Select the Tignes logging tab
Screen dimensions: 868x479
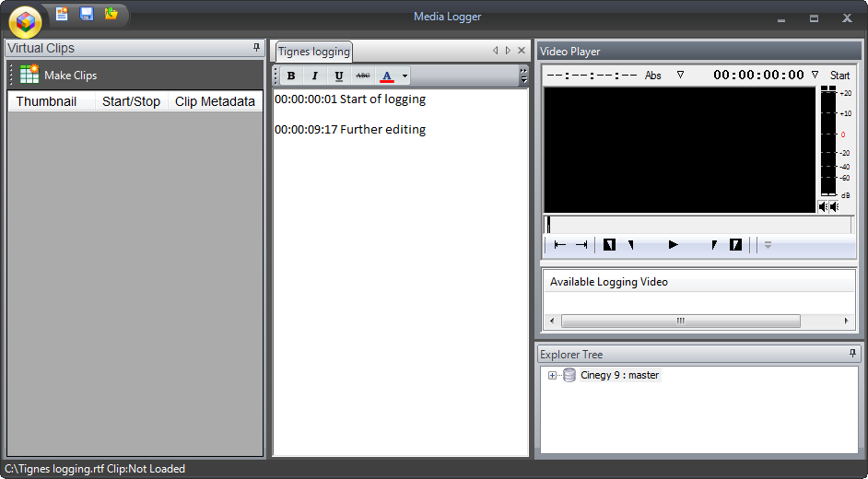coord(313,52)
